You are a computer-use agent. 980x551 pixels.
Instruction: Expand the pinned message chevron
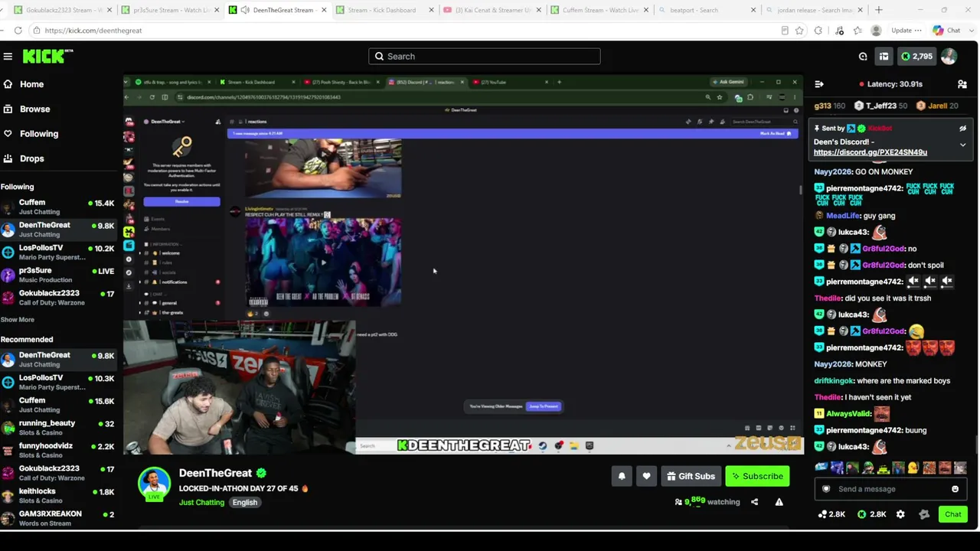tap(962, 145)
